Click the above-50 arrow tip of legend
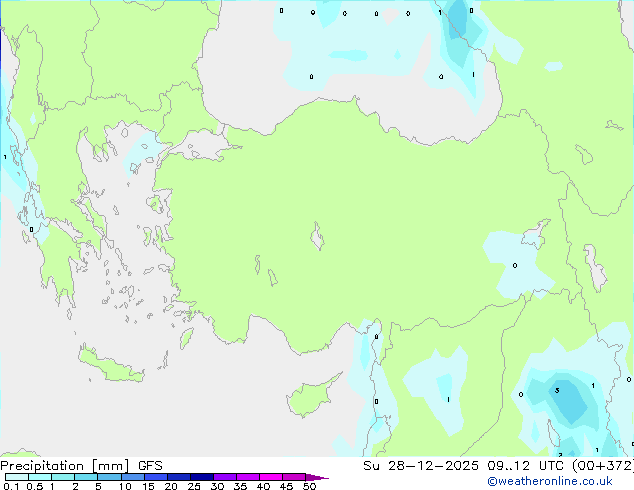This screenshot has height=490, width=634. click(x=317, y=477)
